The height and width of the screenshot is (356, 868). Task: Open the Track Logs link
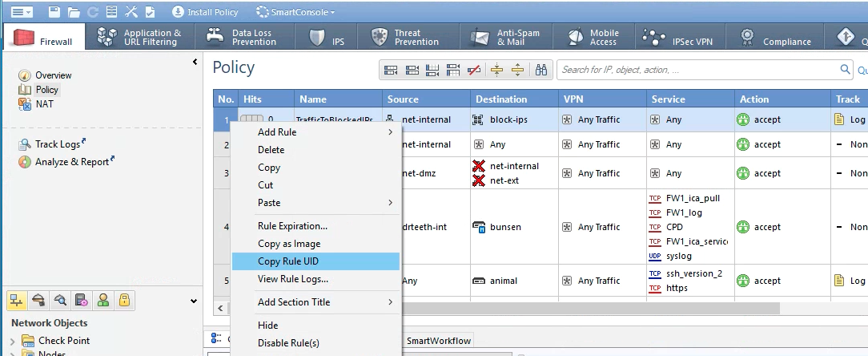58,144
